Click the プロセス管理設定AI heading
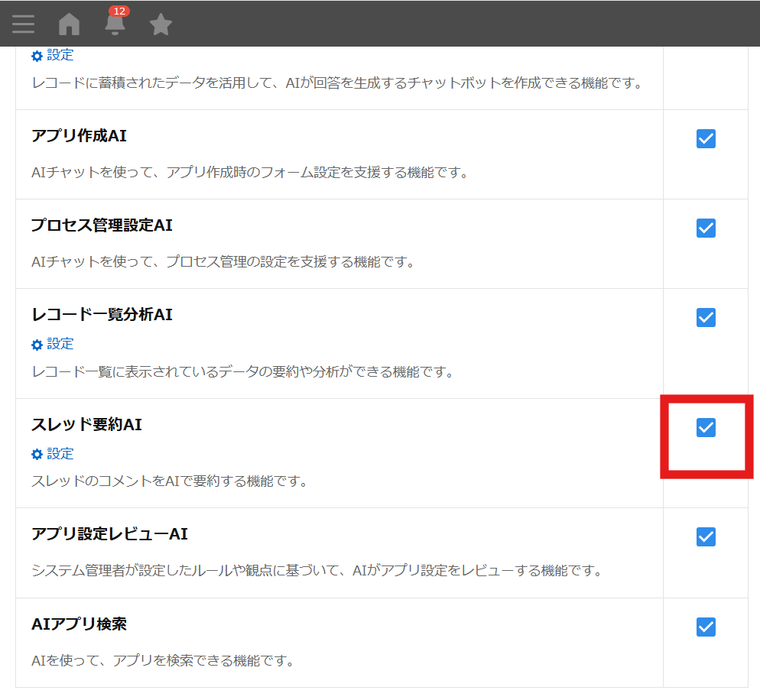 point(102,225)
